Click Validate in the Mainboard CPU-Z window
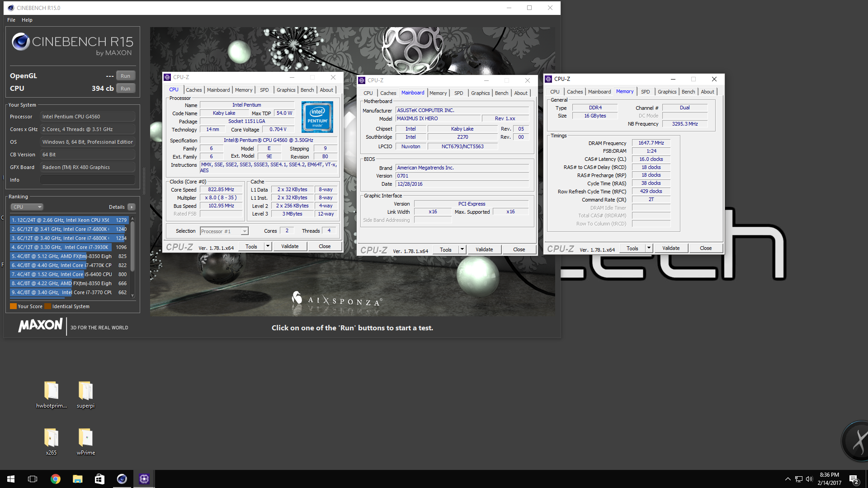The width and height of the screenshot is (868, 488). [484, 249]
